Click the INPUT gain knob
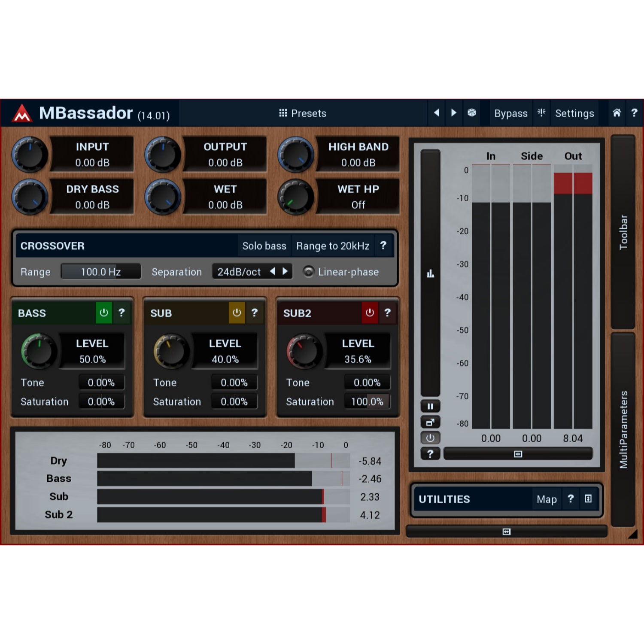This screenshot has height=644, width=644. click(30, 155)
